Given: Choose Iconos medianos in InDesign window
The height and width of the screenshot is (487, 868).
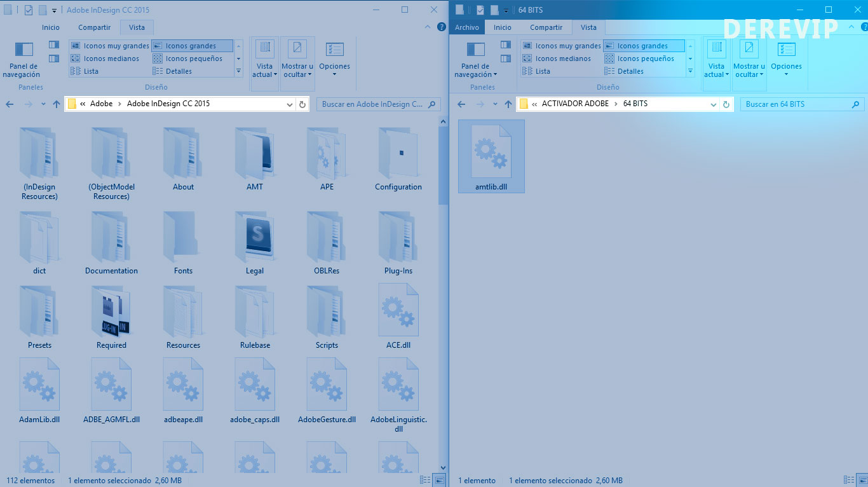Looking at the screenshot, I should (105, 58).
